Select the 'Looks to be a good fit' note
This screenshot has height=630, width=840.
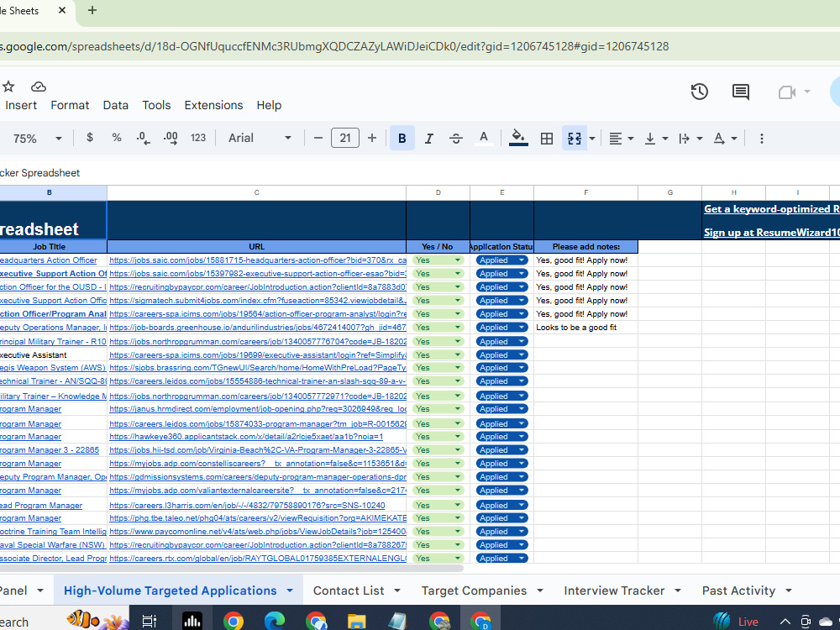point(576,328)
